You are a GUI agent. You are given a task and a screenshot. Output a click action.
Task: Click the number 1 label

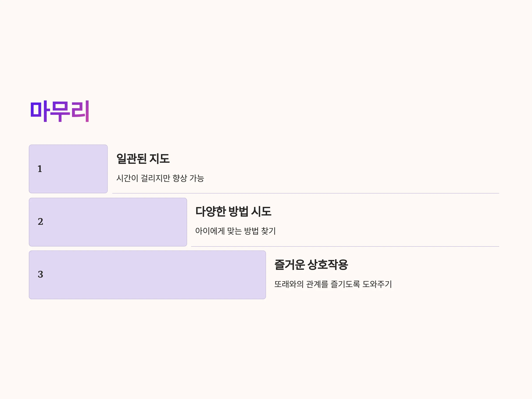point(40,169)
